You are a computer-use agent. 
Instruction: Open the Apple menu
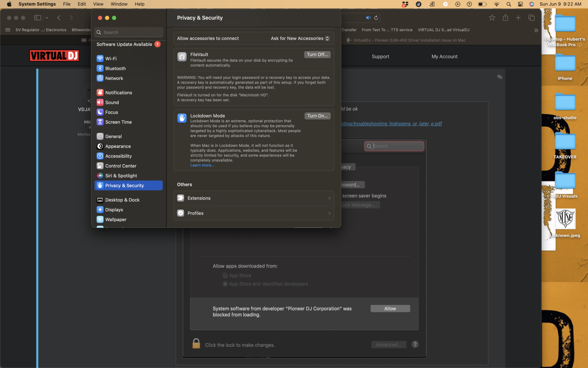(9, 4)
